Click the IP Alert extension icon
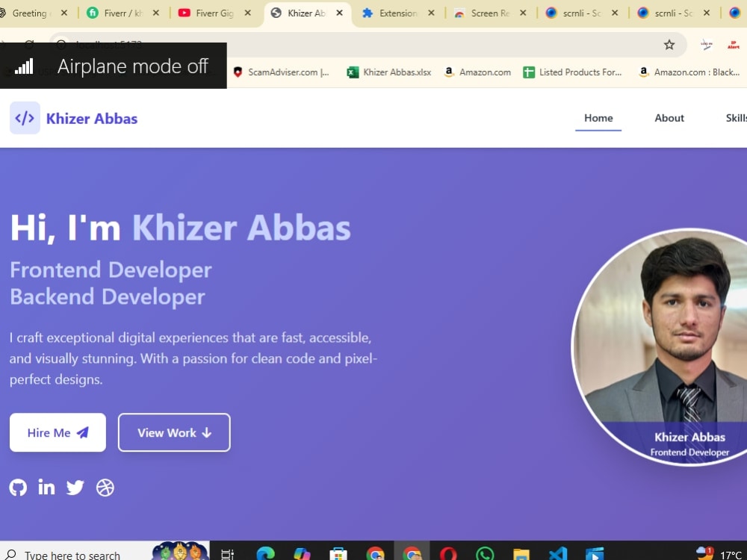 pos(733,45)
